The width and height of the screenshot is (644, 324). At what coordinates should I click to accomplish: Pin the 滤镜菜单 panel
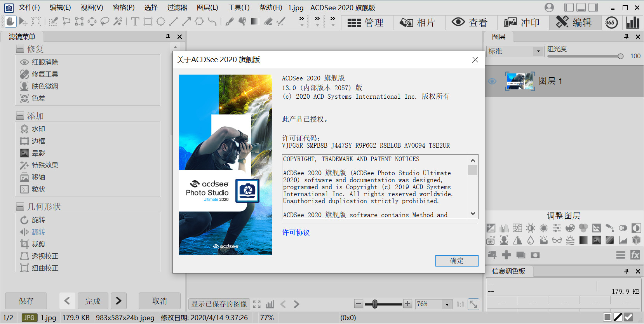tap(168, 37)
